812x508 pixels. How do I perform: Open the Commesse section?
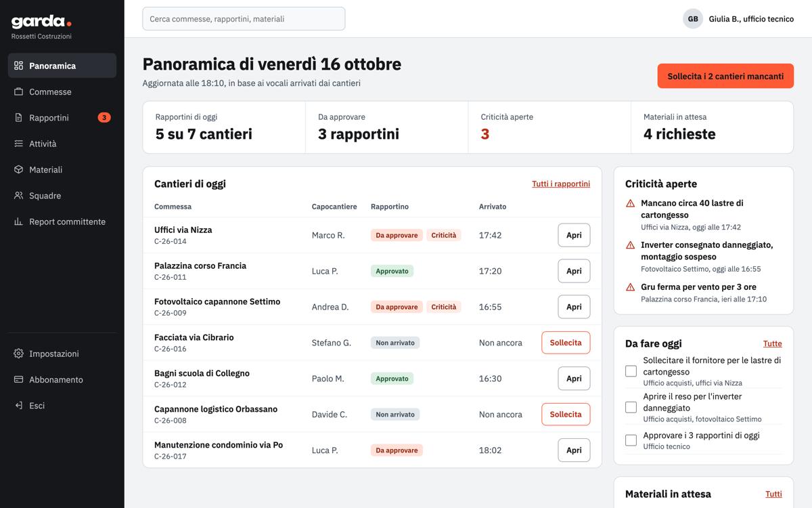pos(62,91)
